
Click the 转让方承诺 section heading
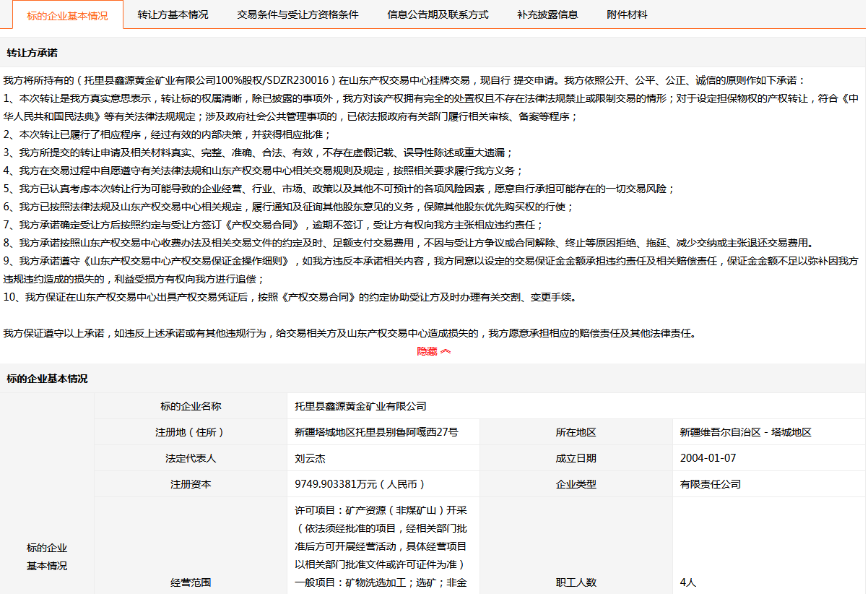coord(32,53)
